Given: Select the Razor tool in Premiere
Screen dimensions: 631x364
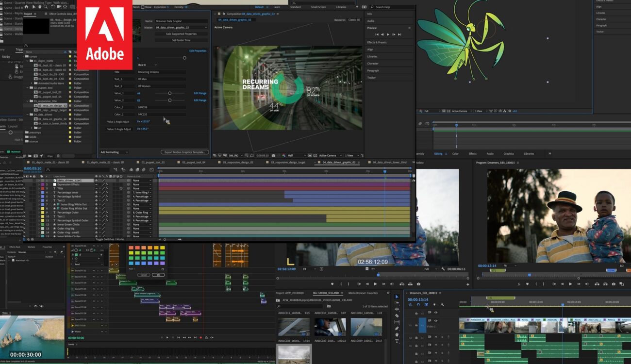Looking at the screenshot, I should pos(397,315).
